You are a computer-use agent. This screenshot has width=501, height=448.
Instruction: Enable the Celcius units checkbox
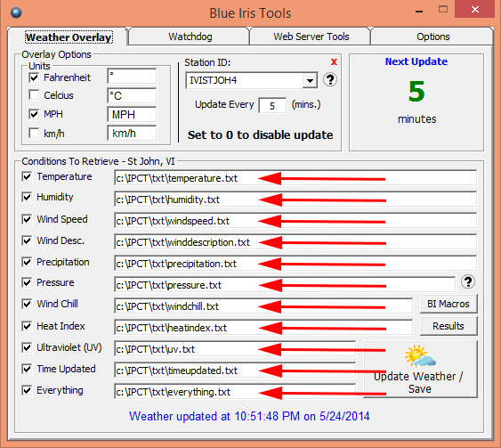tap(34, 95)
